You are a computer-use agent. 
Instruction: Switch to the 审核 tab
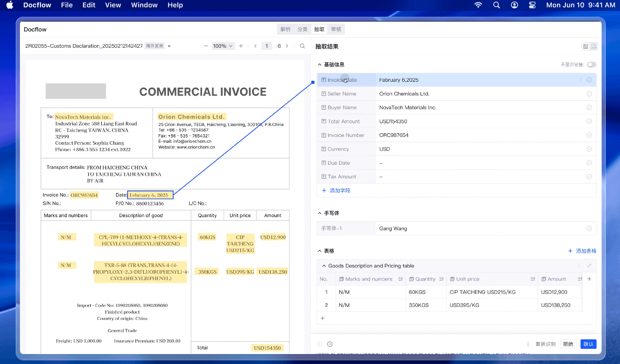[x=336, y=29]
